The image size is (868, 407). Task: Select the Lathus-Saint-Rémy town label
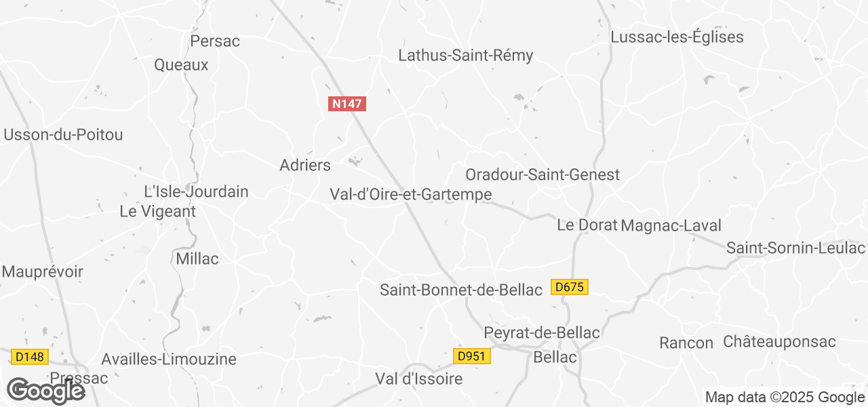click(466, 56)
